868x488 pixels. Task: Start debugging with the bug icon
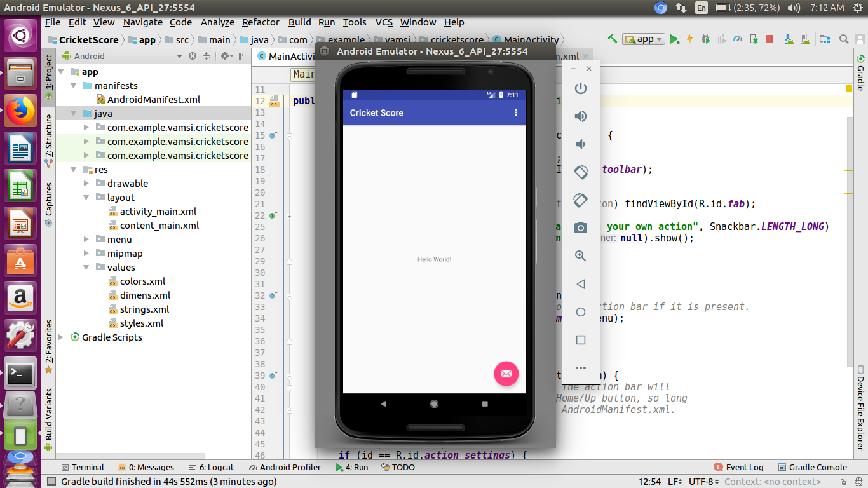click(x=705, y=39)
